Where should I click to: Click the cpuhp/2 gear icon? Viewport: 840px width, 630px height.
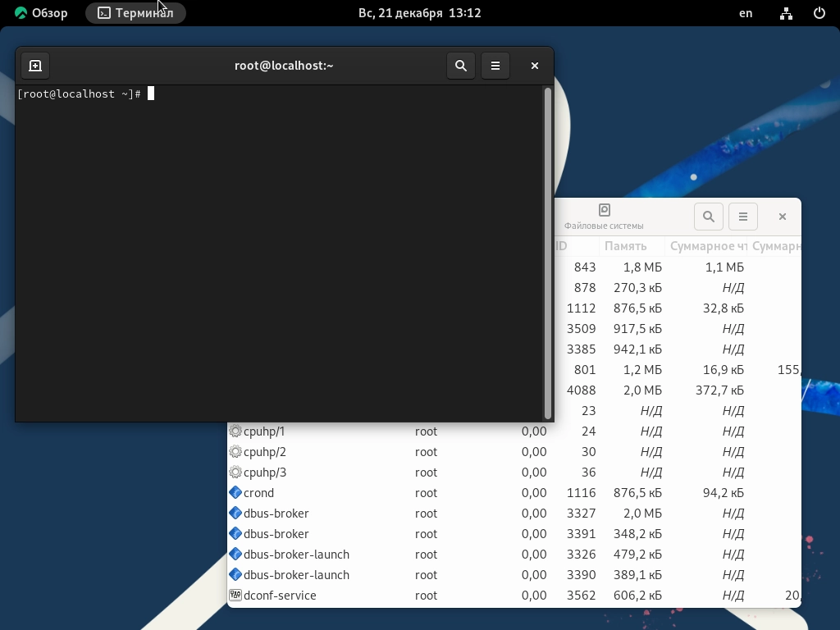(235, 452)
